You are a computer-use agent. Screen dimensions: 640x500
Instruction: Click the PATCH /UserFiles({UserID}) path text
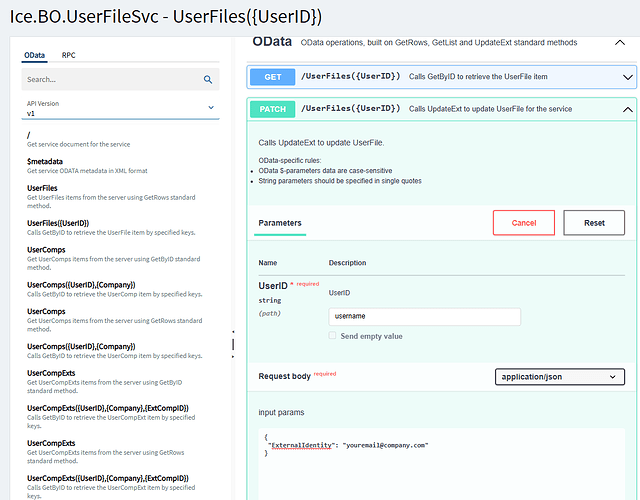350,109
